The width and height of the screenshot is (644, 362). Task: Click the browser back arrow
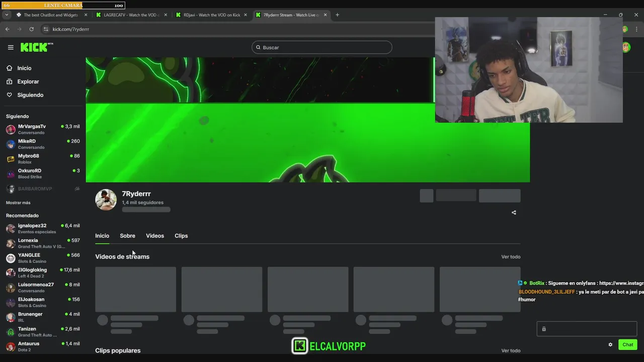[x=7, y=29]
